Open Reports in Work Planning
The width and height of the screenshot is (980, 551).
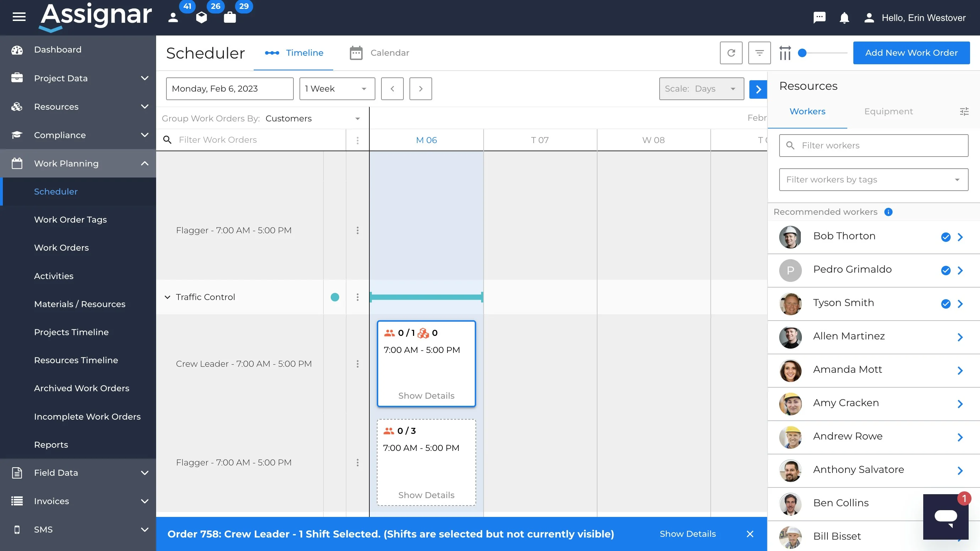click(x=51, y=445)
